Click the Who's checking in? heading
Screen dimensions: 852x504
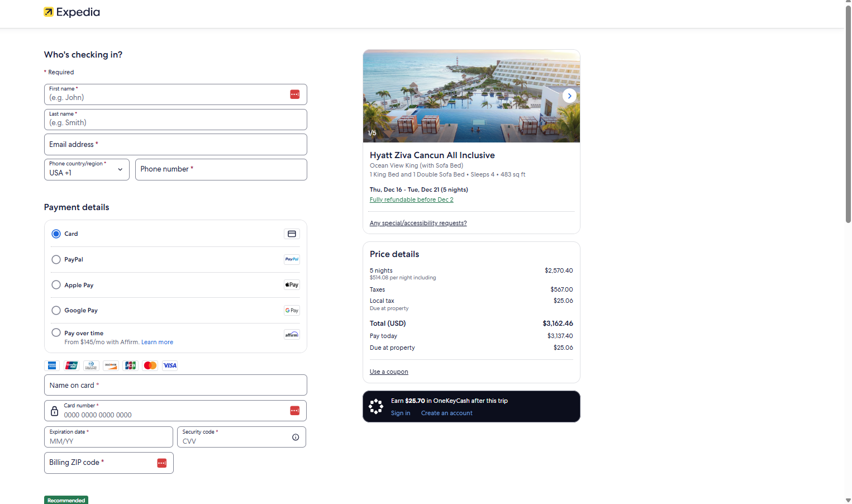pos(83,55)
